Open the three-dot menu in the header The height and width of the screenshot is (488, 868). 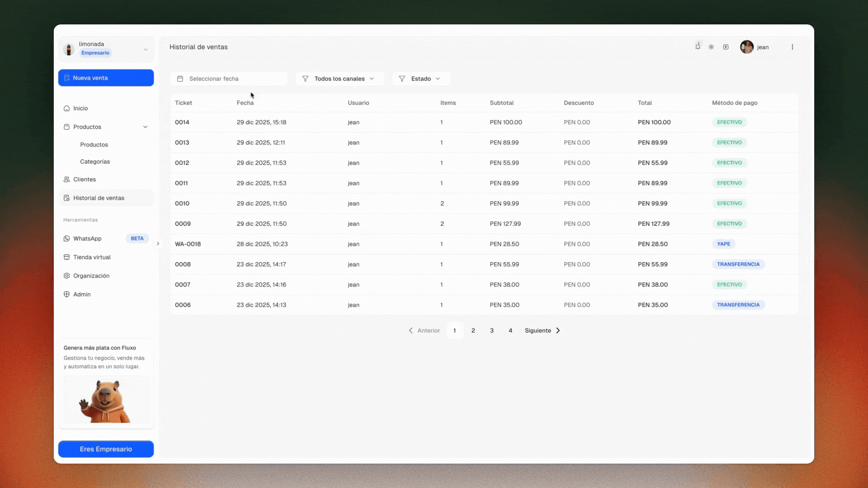click(792, 47)
